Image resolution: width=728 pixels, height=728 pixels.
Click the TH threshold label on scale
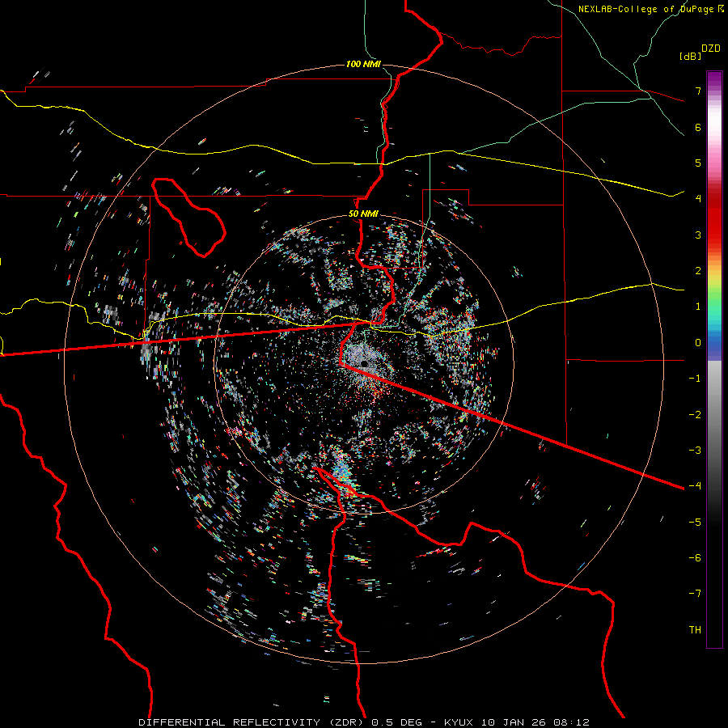tap(695, 630)
